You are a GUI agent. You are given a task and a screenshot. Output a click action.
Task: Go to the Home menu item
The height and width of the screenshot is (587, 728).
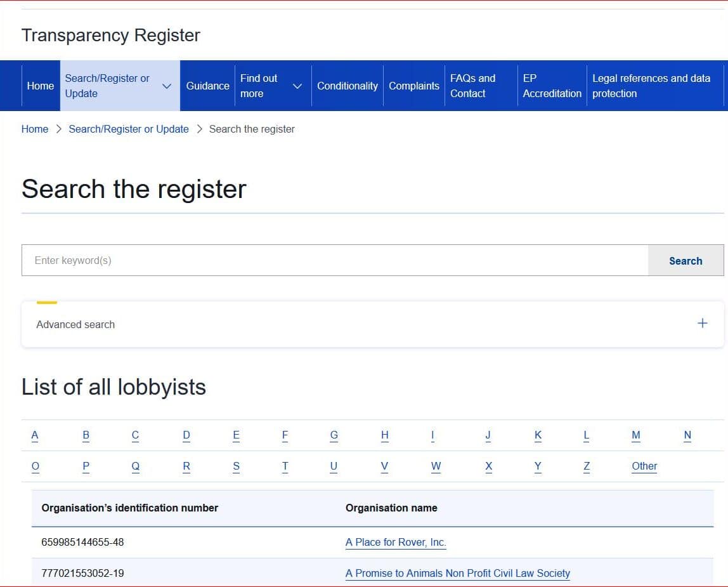pos(41,86)
